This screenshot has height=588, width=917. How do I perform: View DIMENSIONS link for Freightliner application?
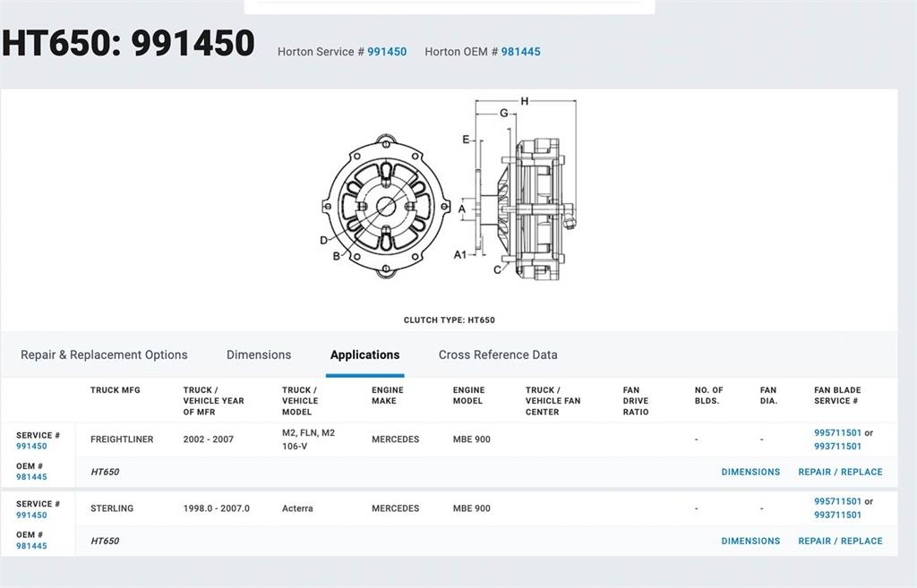coord(750,473)
